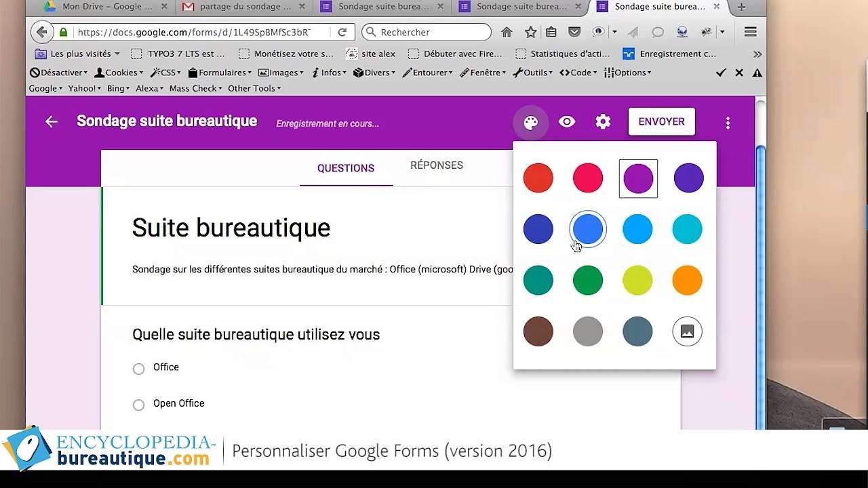
Task: Open the Outils dropdown
Action: 533,73
